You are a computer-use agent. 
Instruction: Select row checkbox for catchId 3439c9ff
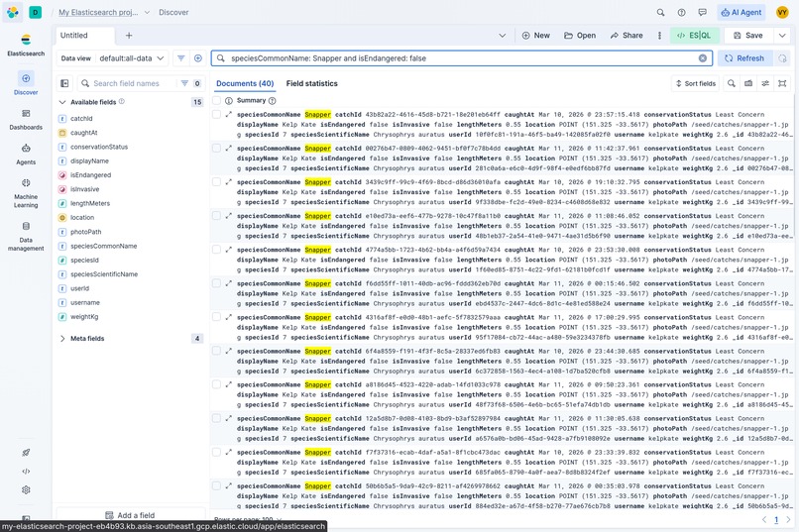[x=216, y=181]
